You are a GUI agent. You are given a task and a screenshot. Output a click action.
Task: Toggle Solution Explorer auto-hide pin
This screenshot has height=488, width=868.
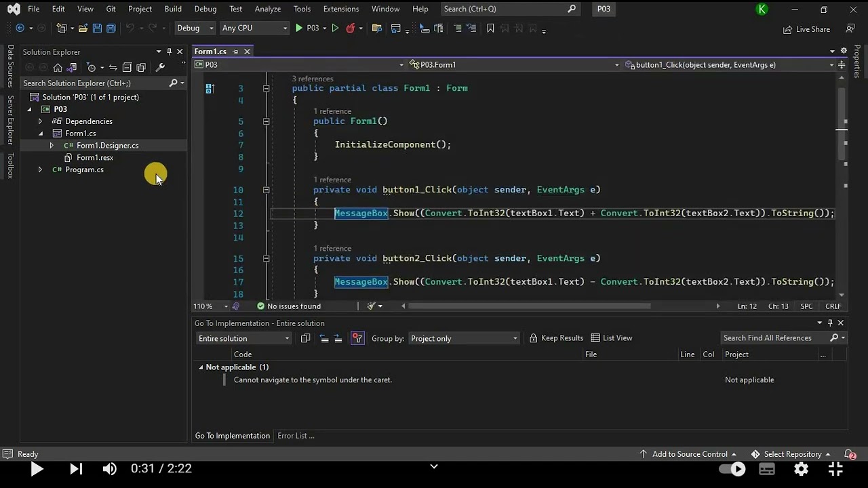[169, 52]
